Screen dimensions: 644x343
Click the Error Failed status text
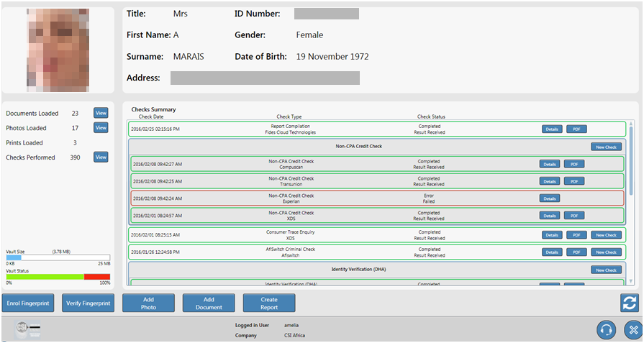[x=429, y=198]
